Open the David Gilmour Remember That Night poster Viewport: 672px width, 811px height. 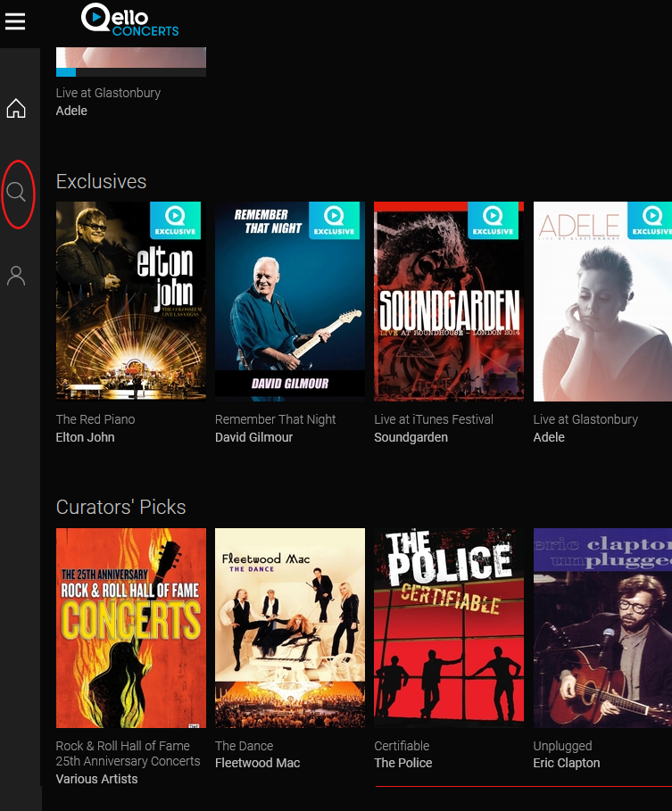(290, 302)
